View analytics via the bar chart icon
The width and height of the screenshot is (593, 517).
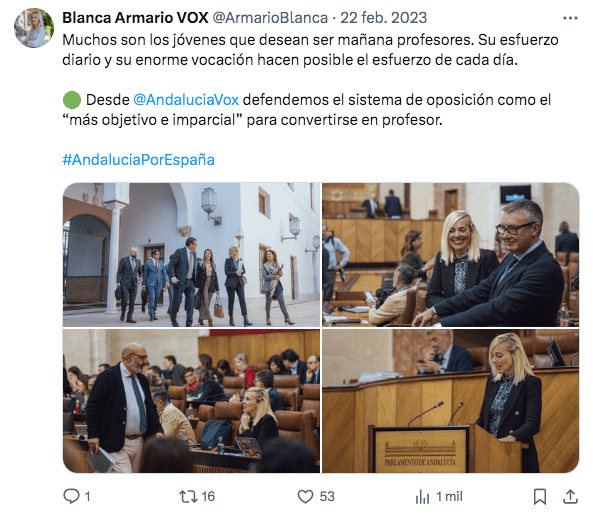click(x=422, y=497)
